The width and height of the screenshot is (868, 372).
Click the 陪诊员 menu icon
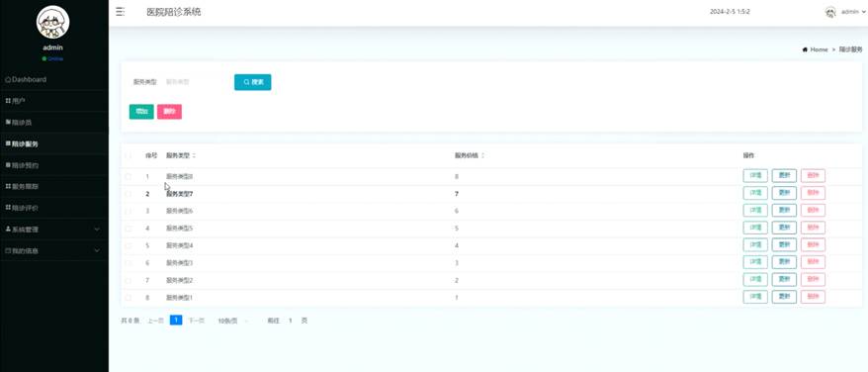coord(8,122)
